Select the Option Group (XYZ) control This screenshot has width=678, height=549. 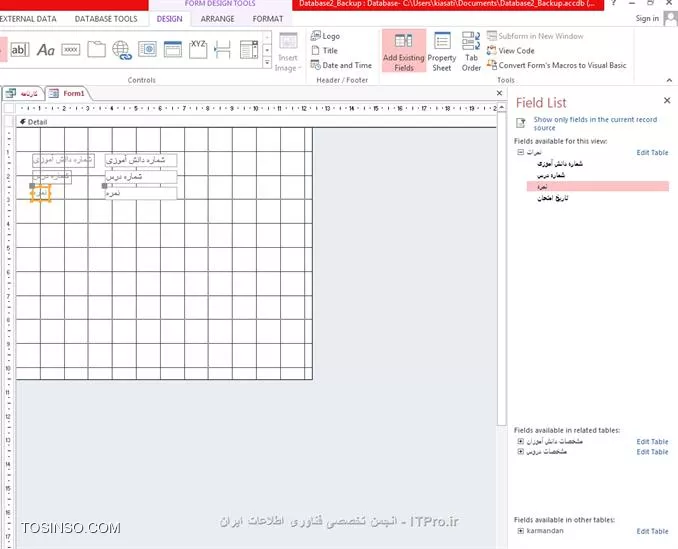point(198,49)
